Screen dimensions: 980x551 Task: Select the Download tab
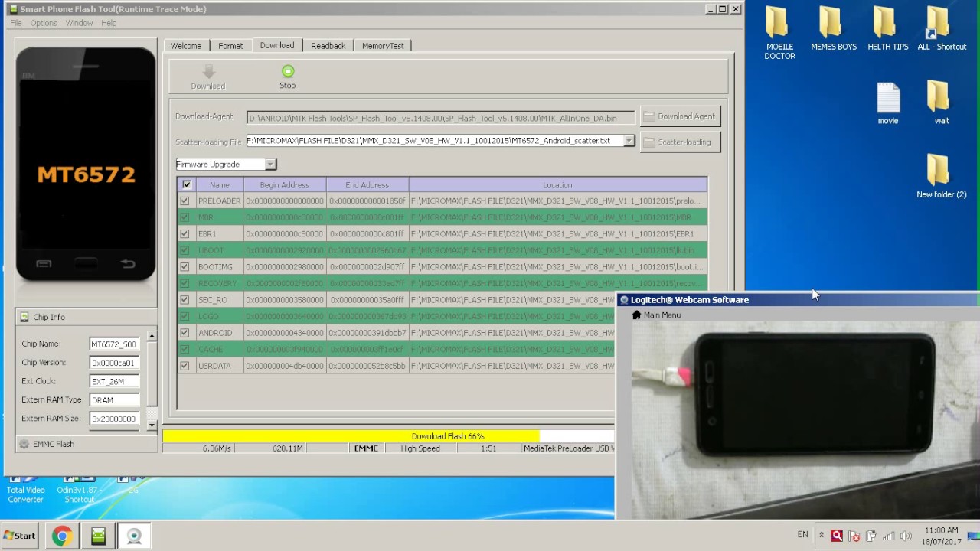coord(277,45)
